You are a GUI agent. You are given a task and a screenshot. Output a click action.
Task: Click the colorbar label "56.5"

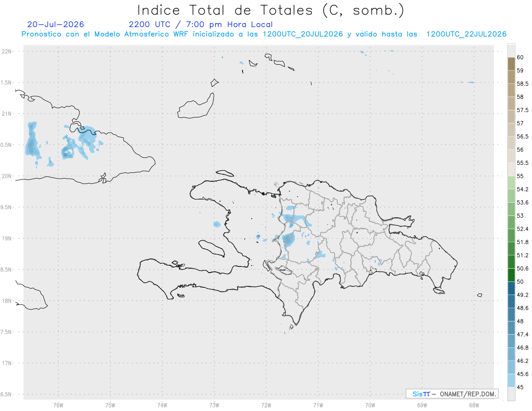click(522, 137)
